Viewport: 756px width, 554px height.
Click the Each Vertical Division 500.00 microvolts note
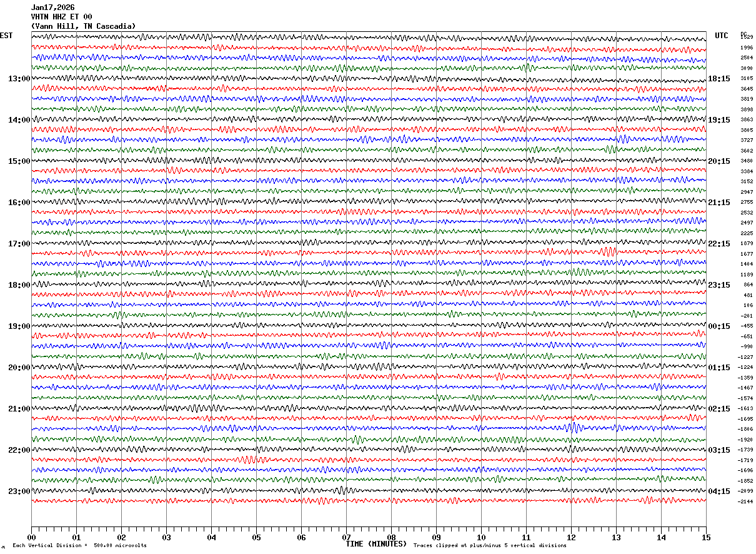[x=79, y=546]
